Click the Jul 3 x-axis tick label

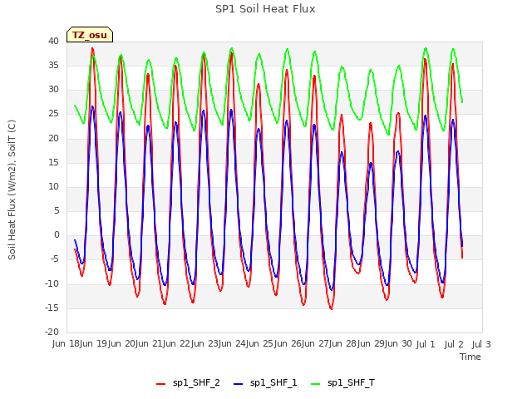[x=481, y=344]
